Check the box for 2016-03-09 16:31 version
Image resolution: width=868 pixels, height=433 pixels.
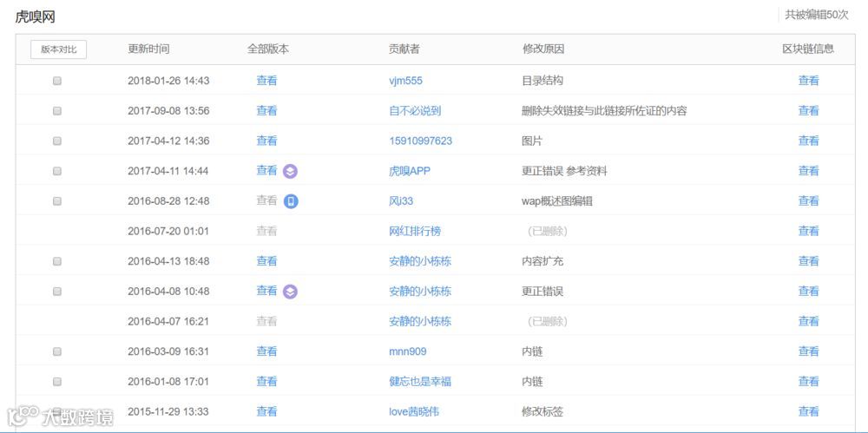point(57,351)
